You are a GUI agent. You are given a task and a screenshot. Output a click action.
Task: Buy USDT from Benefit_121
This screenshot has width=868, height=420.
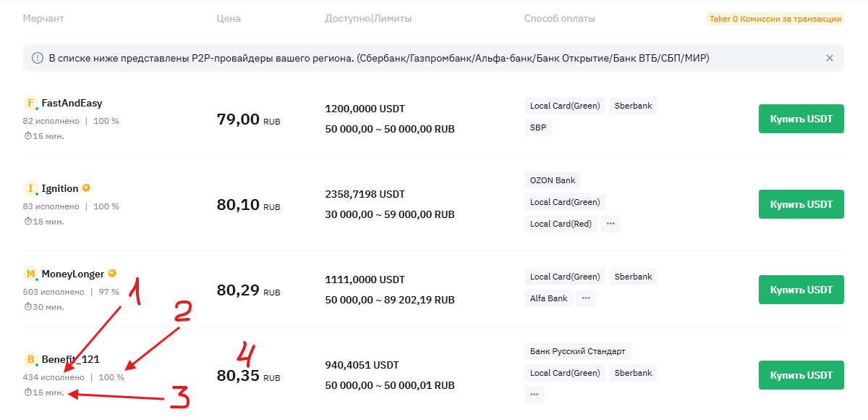click(801, 375)
